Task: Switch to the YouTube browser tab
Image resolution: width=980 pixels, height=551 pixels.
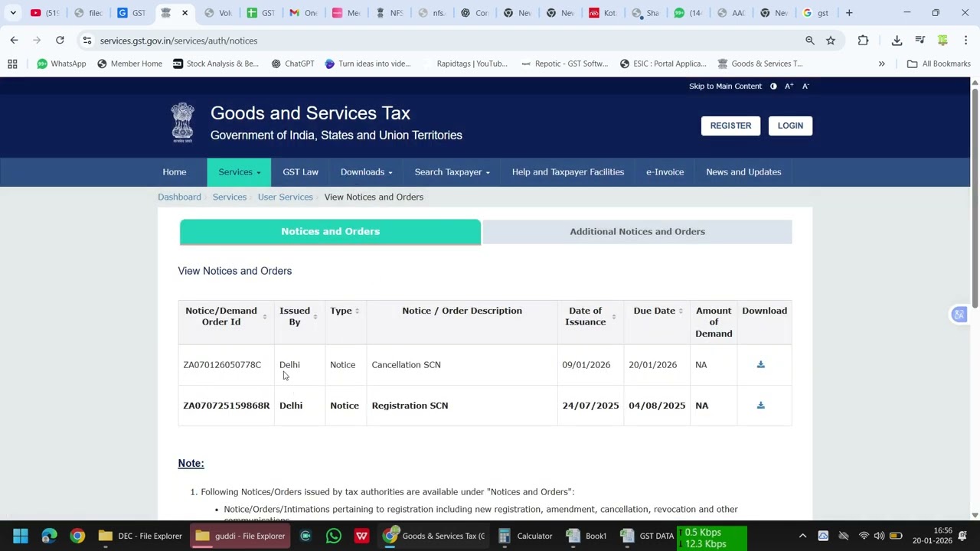Action: click(46, 13)
